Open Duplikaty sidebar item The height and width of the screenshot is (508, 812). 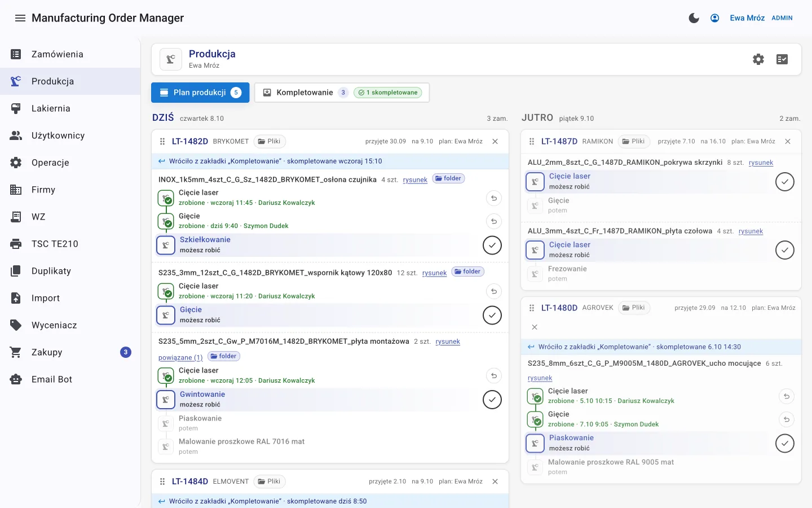[x=70, y=271]
